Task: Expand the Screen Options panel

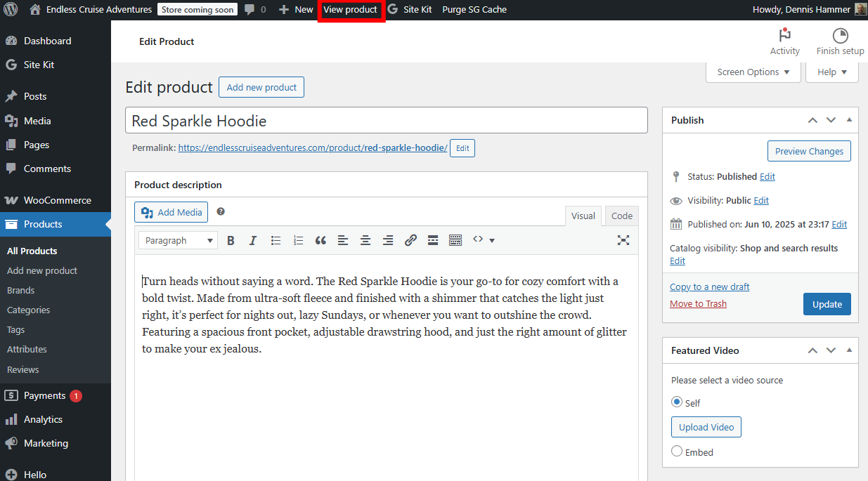Action: [x=753, y=71]
